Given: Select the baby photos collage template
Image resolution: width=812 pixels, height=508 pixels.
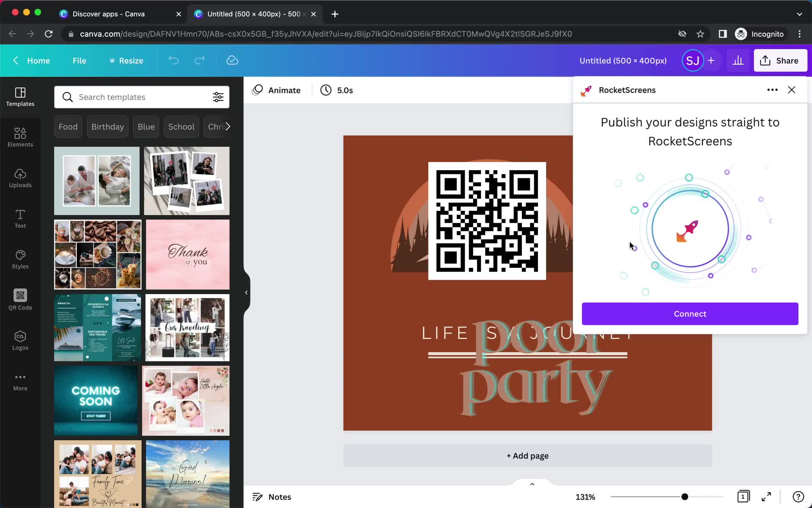Looking at the screenshot, I should (186, 400).
